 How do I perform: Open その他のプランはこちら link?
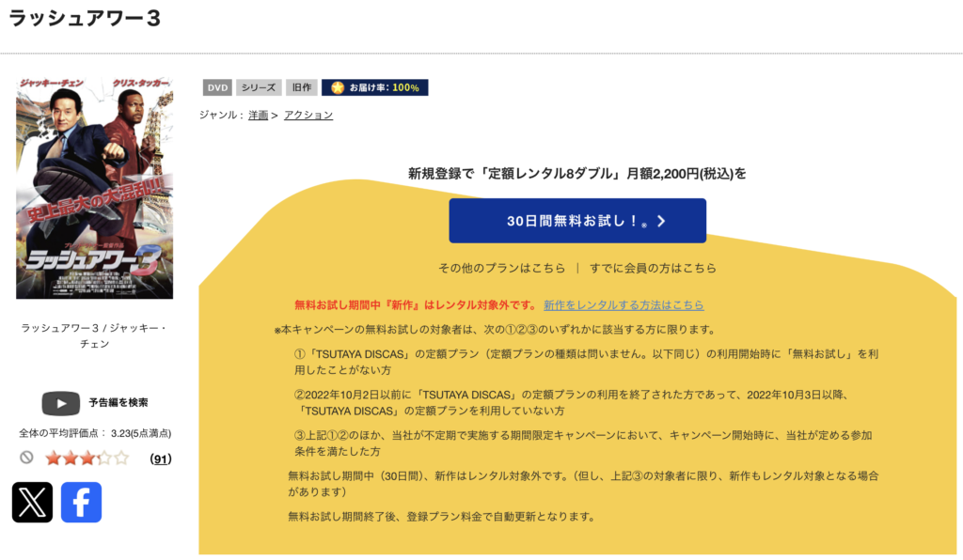pos(502,268)
